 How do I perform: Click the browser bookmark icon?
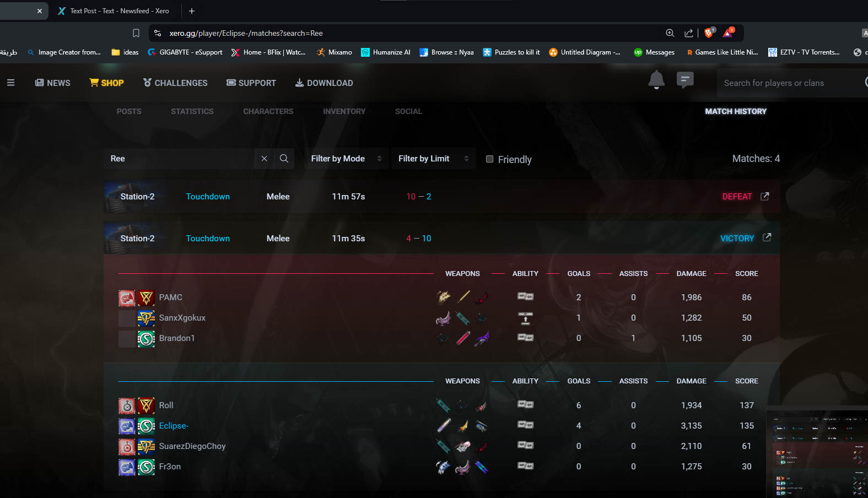(136, 33)
